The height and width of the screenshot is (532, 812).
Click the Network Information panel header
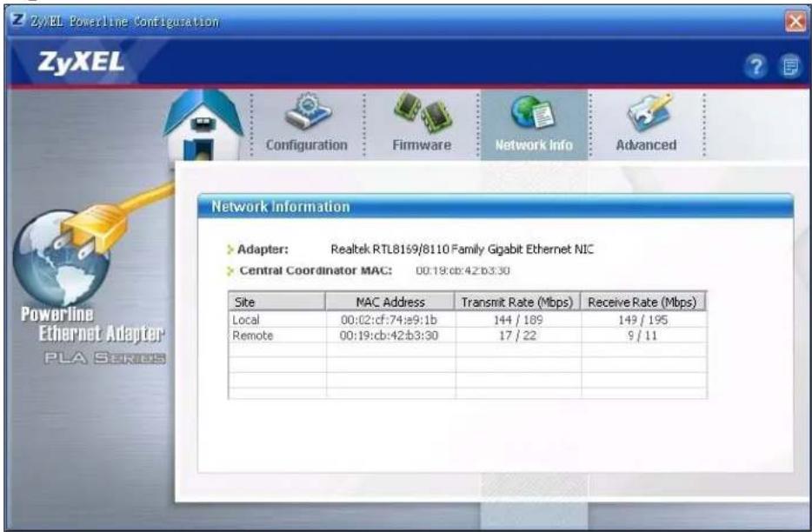tap(495, 206)
